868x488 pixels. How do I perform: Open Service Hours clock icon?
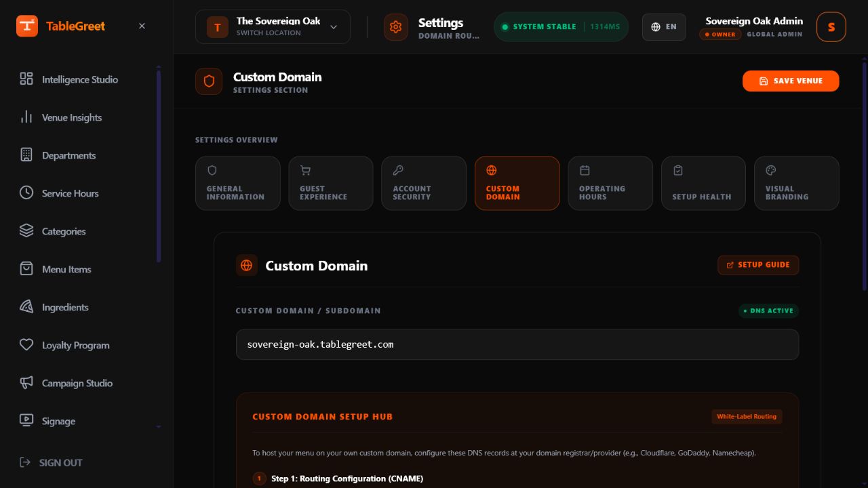(x=26, y=193)
